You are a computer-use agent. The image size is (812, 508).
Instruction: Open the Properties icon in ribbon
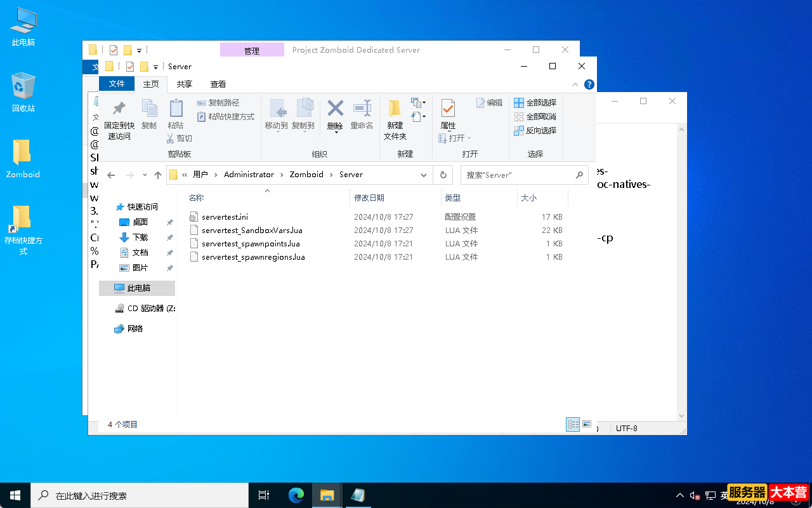[x=448, y=109]
